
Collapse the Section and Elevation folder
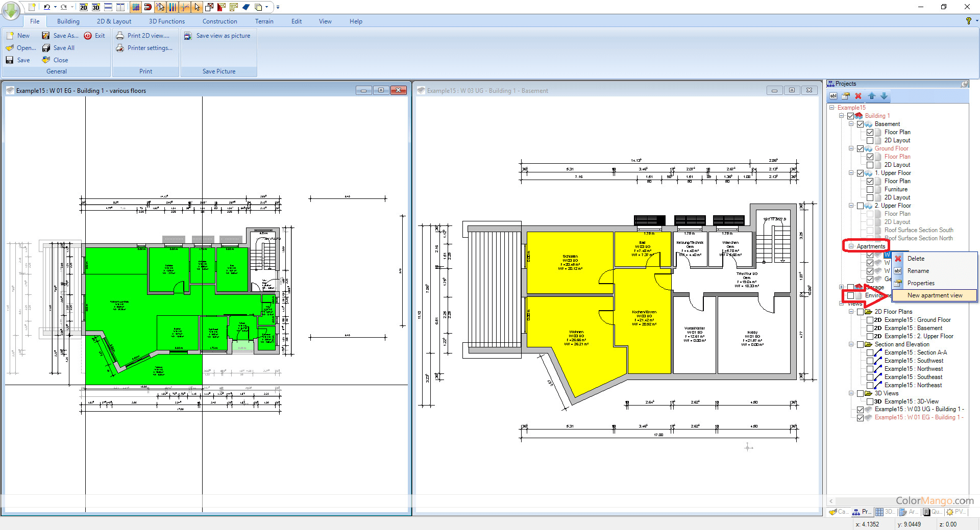point(851,344)
